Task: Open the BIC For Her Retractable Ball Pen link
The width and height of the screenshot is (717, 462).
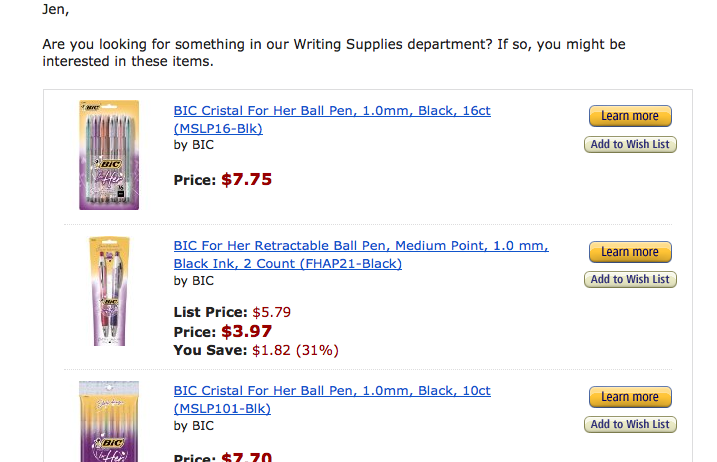Action: (x=360, y=246)
